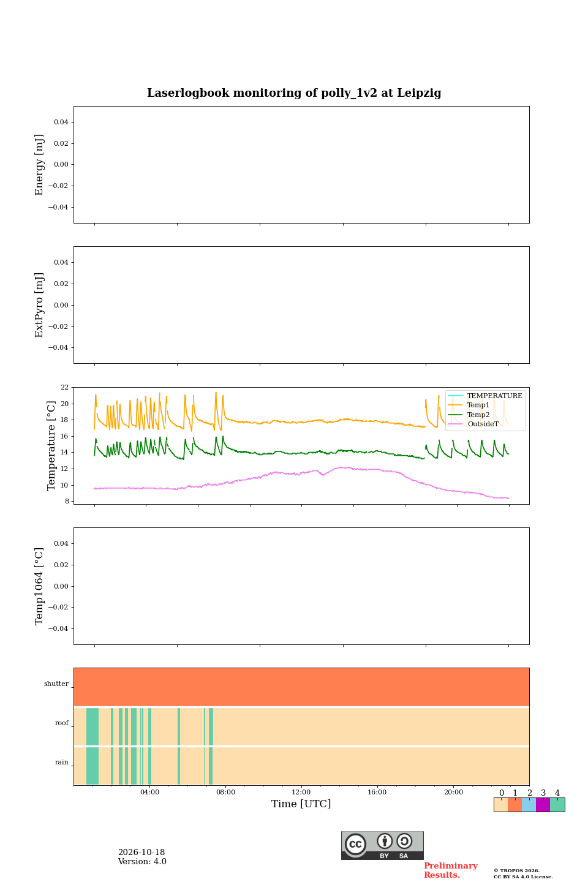This screenshot has width=588, height=882.
Task: Click the Version: 4.0 text
Action: pos(142,862)
